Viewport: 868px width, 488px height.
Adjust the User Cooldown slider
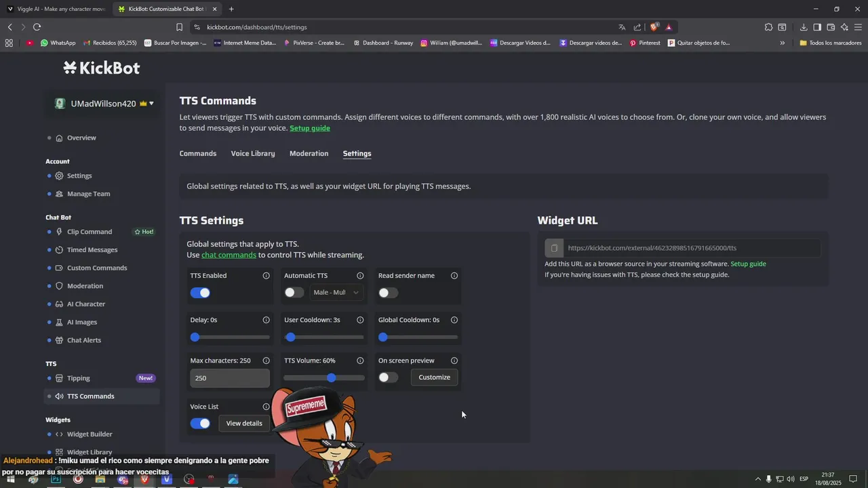pyautogui.click(x=324, y=337)
